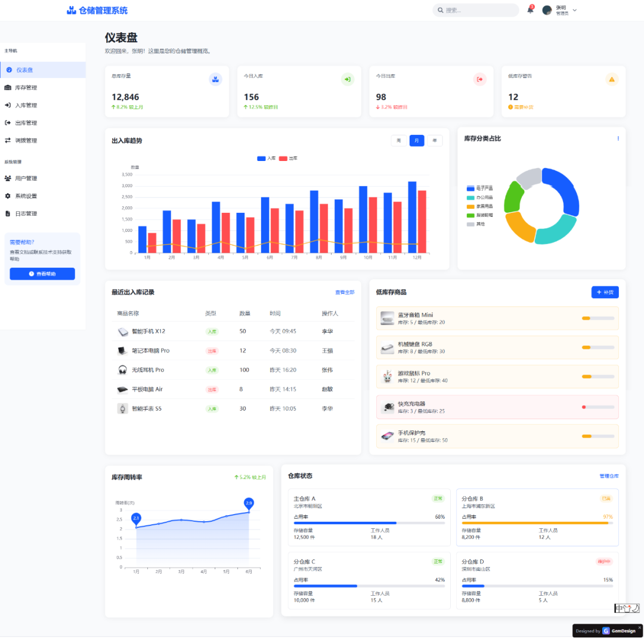Viewport: 644px width, 644px height.
Task: Click the 12,846 total inventory value
Action: point(125,97)
